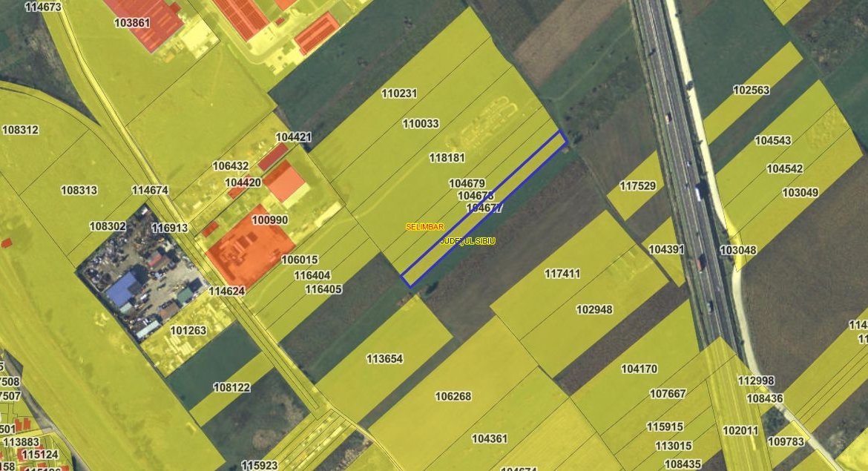Select parcel 108122

click(231, 387)
